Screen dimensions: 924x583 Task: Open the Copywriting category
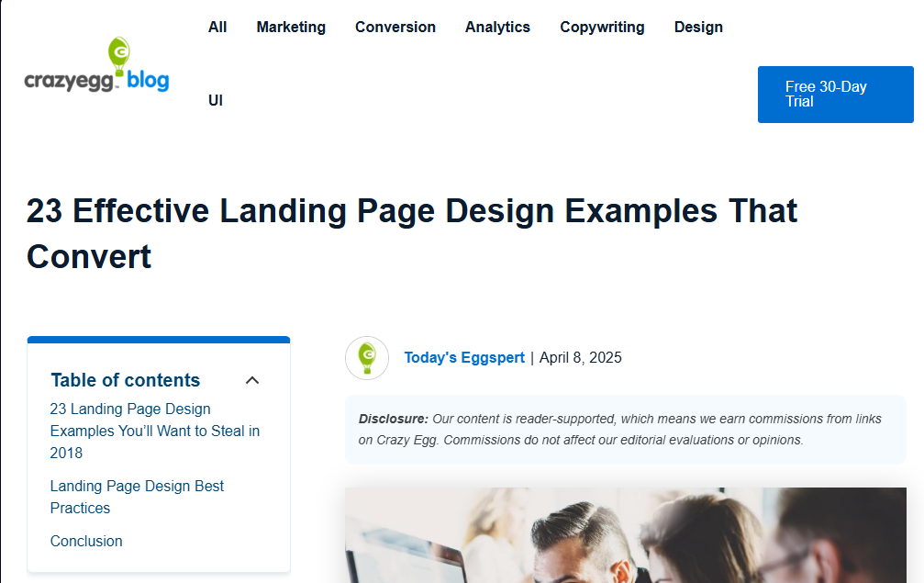(x=602, y=28)
